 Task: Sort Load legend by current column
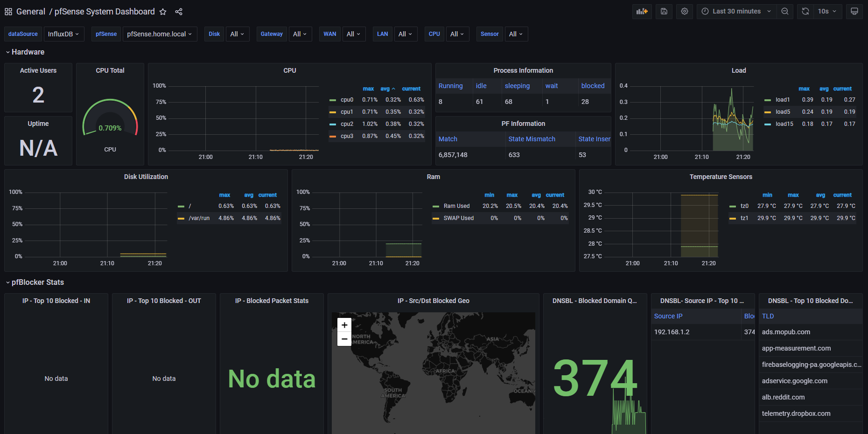click(842, 89)
